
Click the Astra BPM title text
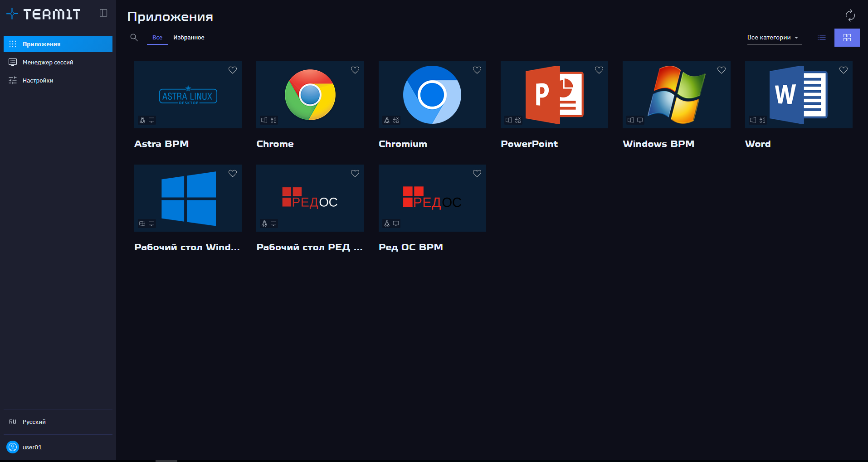point(161,144)
